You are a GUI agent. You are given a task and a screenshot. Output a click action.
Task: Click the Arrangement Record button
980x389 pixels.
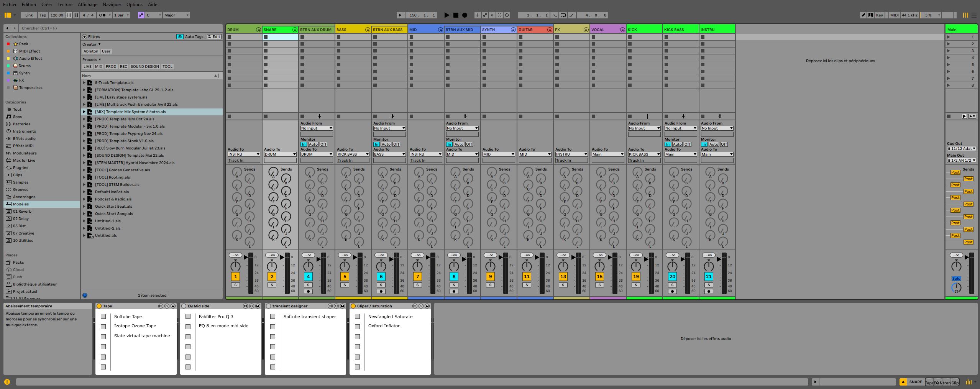coord(465,15)
